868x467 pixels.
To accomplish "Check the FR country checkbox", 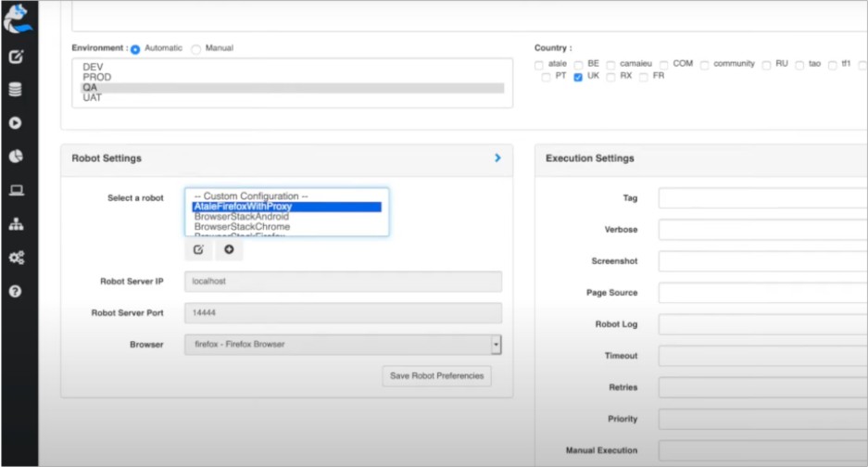I will pos(644,77).
